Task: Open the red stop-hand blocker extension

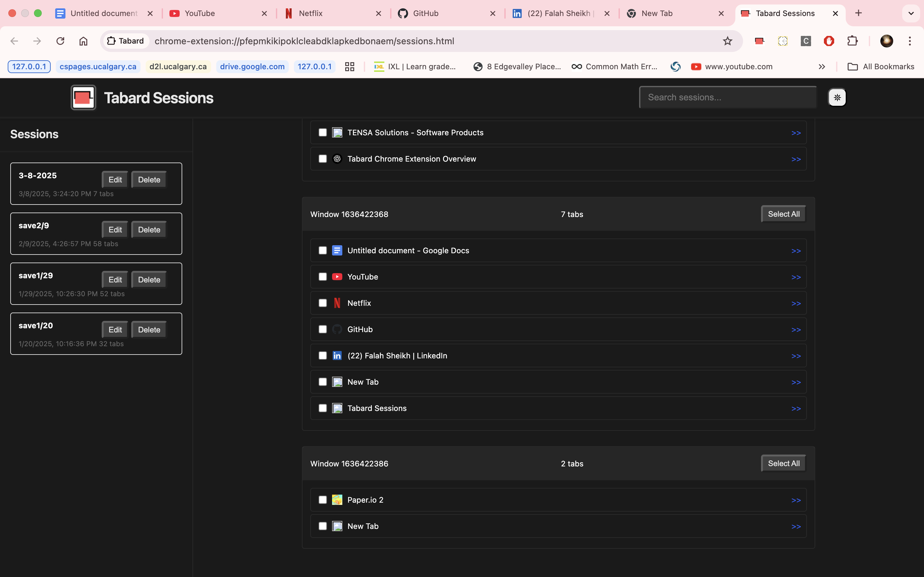Action: coord(829,41)
